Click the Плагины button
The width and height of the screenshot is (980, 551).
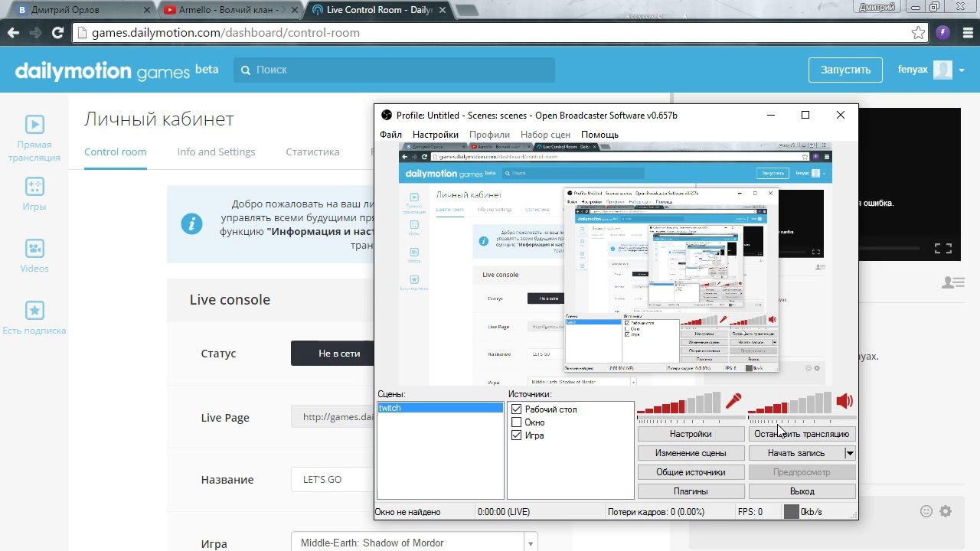691,491
